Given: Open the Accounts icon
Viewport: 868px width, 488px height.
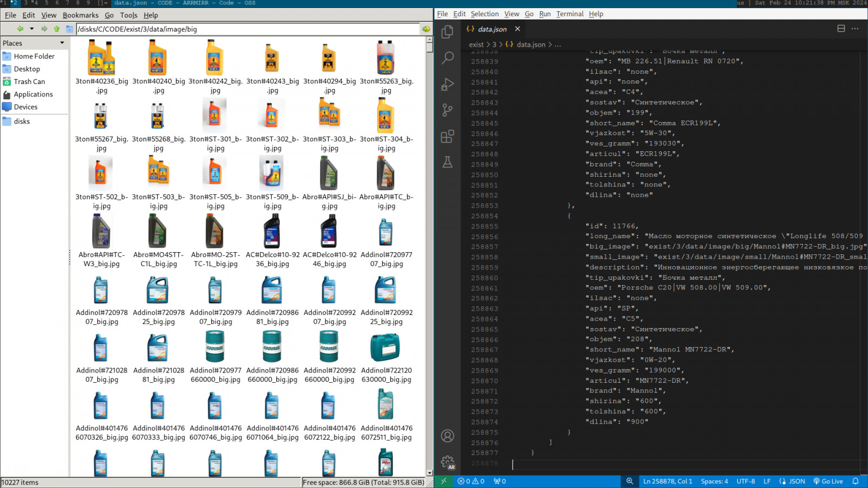Looking at the screenshot, I should coord(448,436).
